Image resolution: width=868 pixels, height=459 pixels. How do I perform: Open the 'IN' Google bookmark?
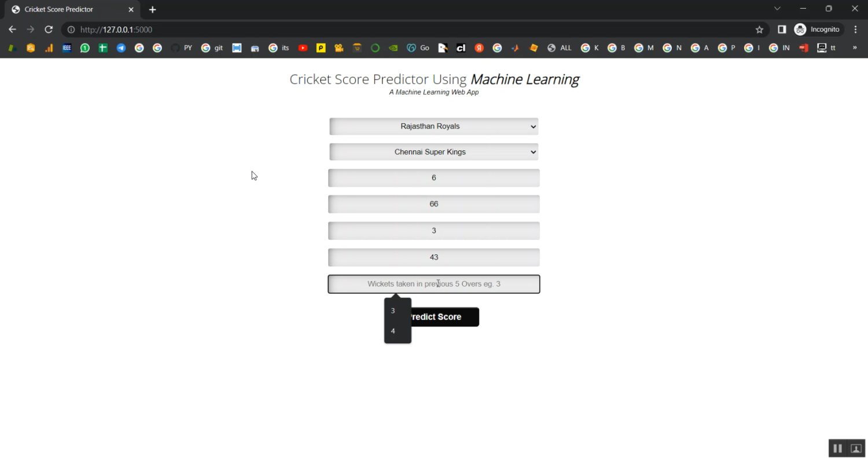click(779, 48)
